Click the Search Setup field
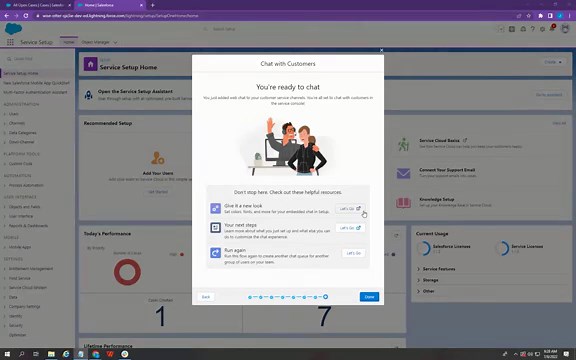This screenshot has height=360, width=576. [x=288, y=29]
